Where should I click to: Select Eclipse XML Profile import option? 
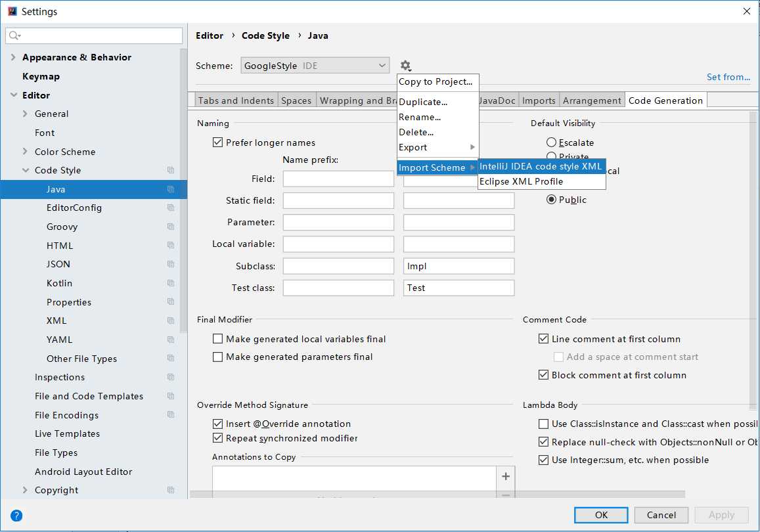click(x=541, y=181)
